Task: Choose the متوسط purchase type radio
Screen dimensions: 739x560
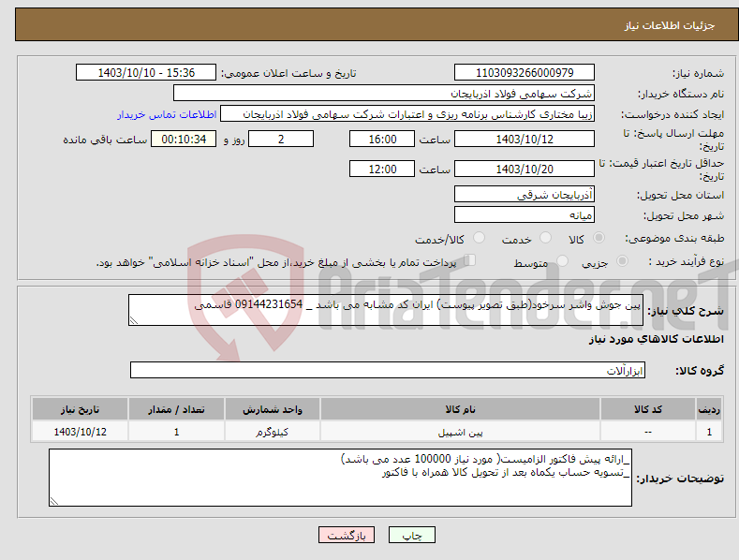Action: point(562,260)
